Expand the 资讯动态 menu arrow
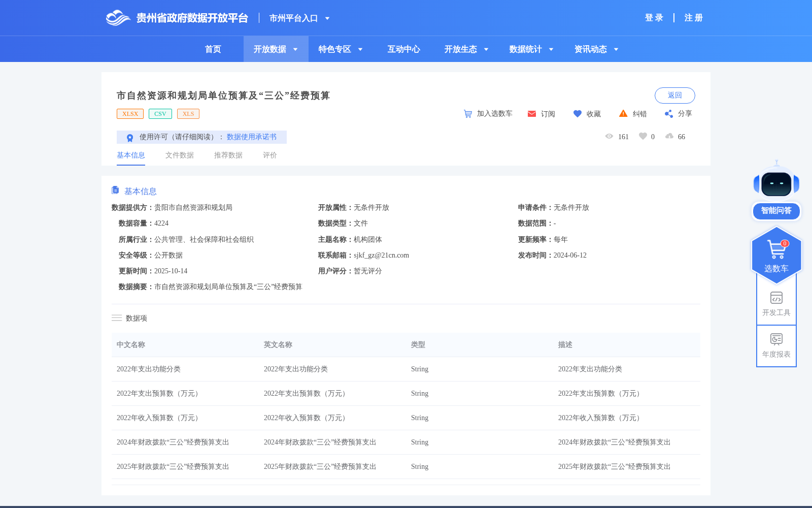The image size is (812, 508). point(616,49)
